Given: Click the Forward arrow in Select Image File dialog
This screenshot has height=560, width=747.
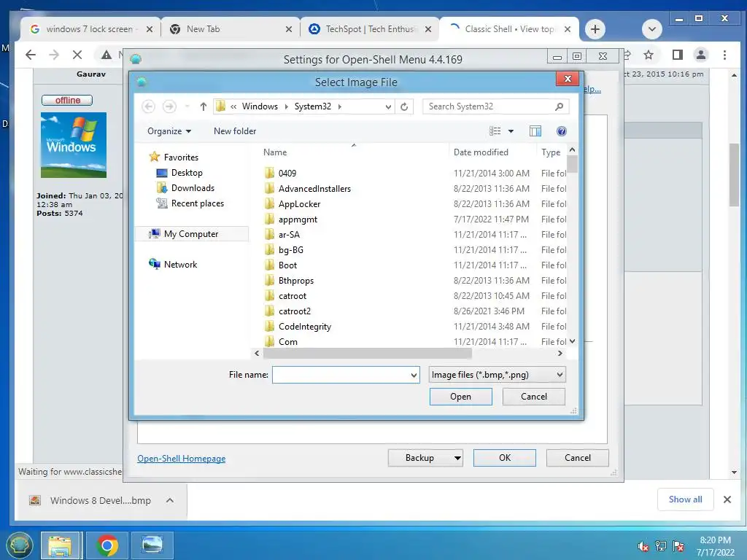Looking at the screenshot, I should (169, 106).
